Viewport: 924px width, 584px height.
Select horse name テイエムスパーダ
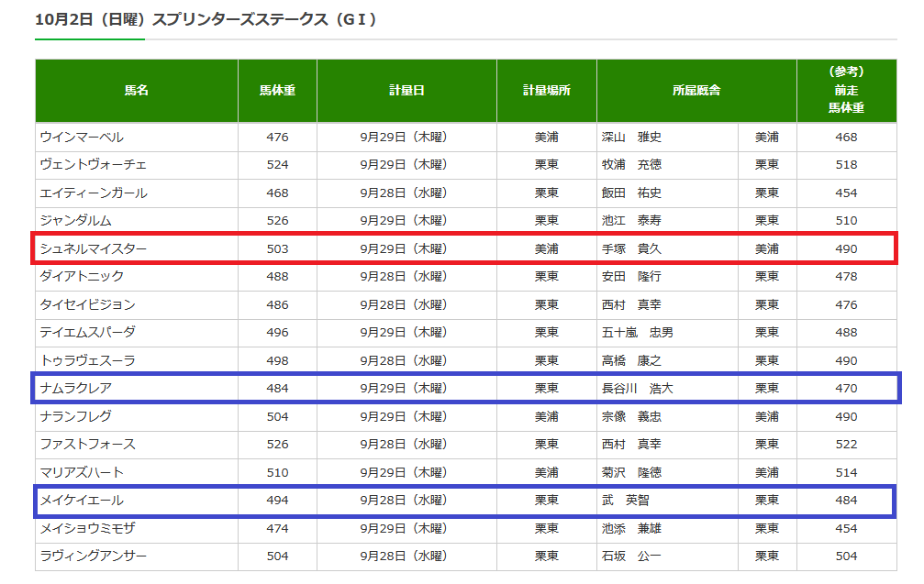point(88,333)
